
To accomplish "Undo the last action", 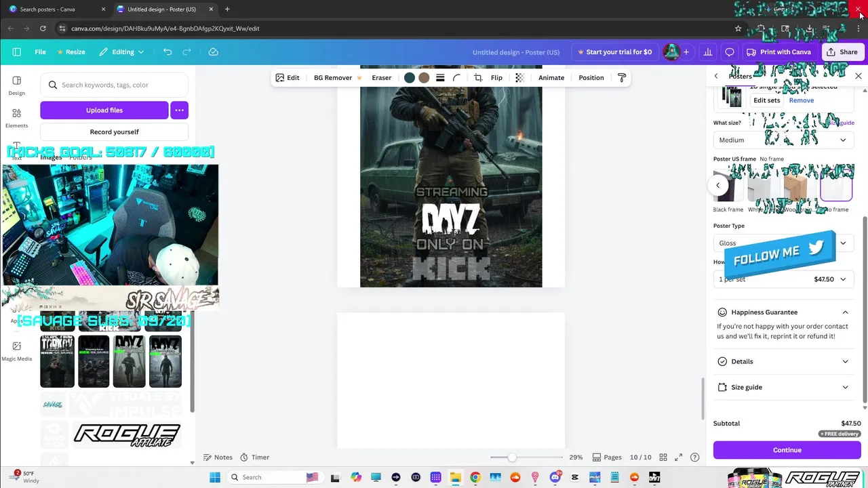I will tap(167, 52).
